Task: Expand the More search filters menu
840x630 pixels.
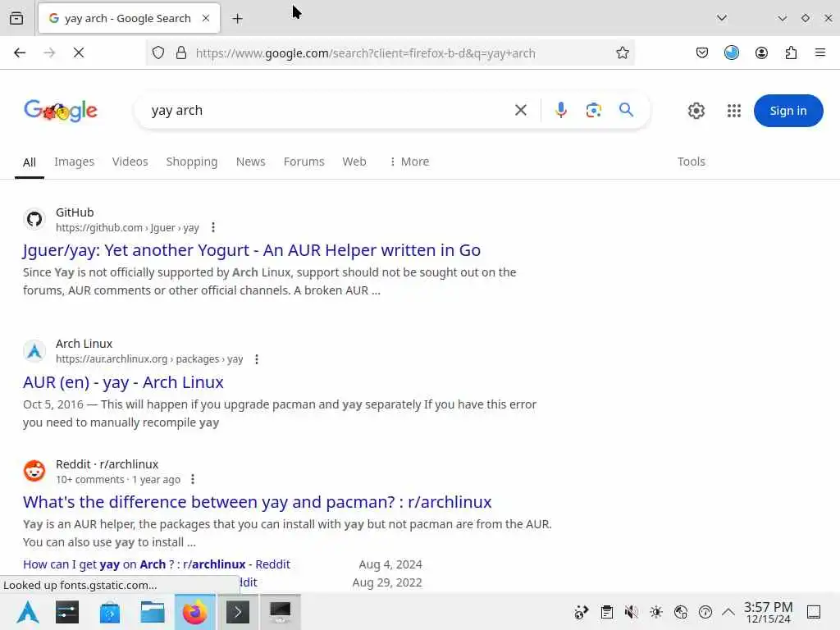Action: coord(409,162)
